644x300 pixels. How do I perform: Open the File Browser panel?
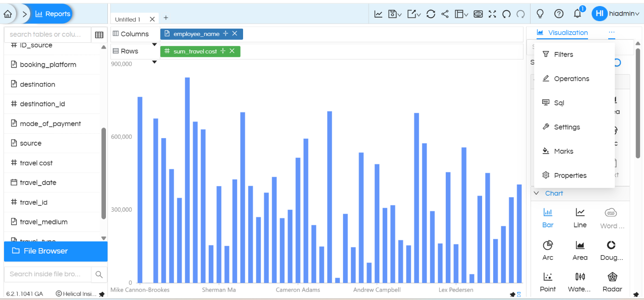tap(55, 251)
